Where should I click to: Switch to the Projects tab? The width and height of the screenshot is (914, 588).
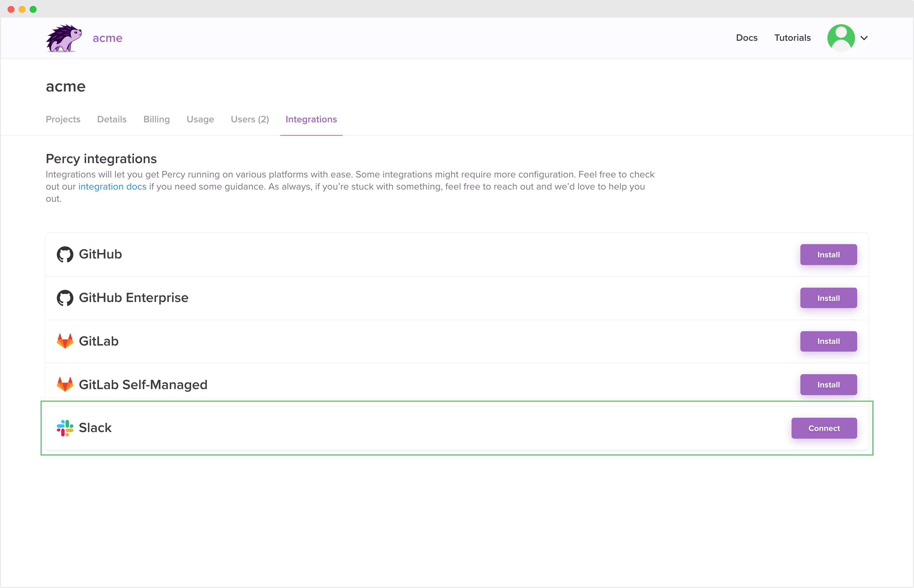(x=63, y=120)
